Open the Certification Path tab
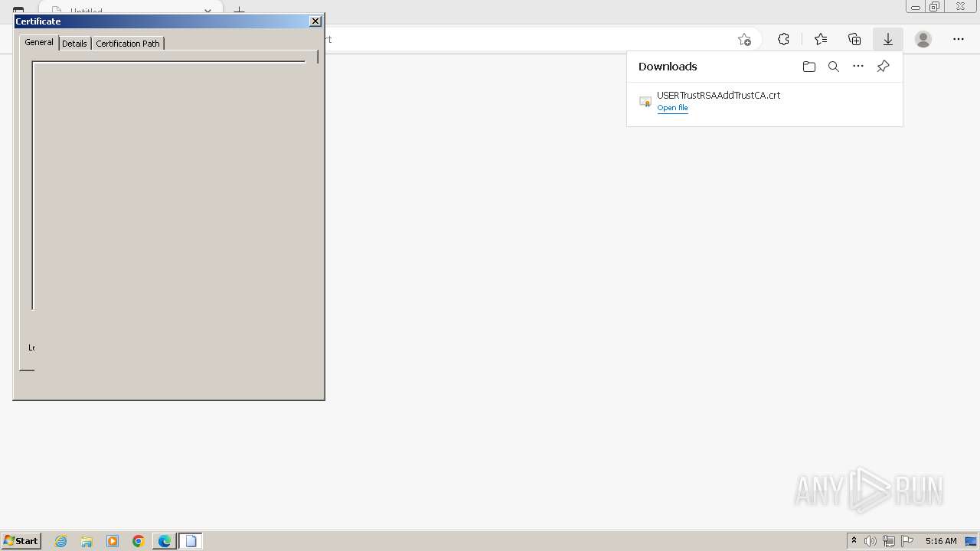The image size is (980, 551). tap(128, 44)
